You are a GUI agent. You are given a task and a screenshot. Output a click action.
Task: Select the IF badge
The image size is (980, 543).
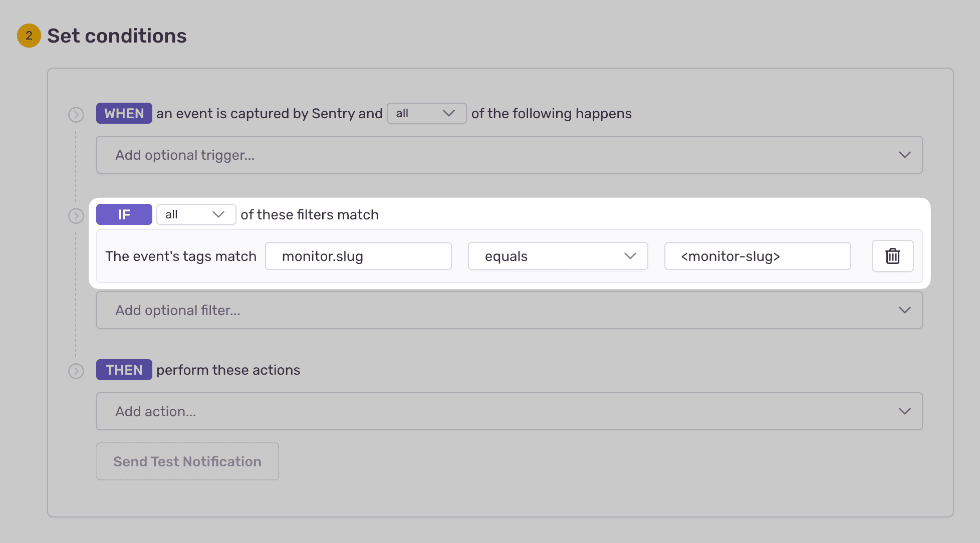[x=124, y=214]
